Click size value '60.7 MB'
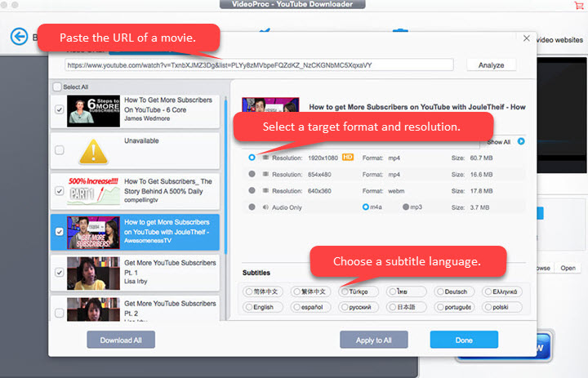The image size is (588, 378). [x=481, y=158]
